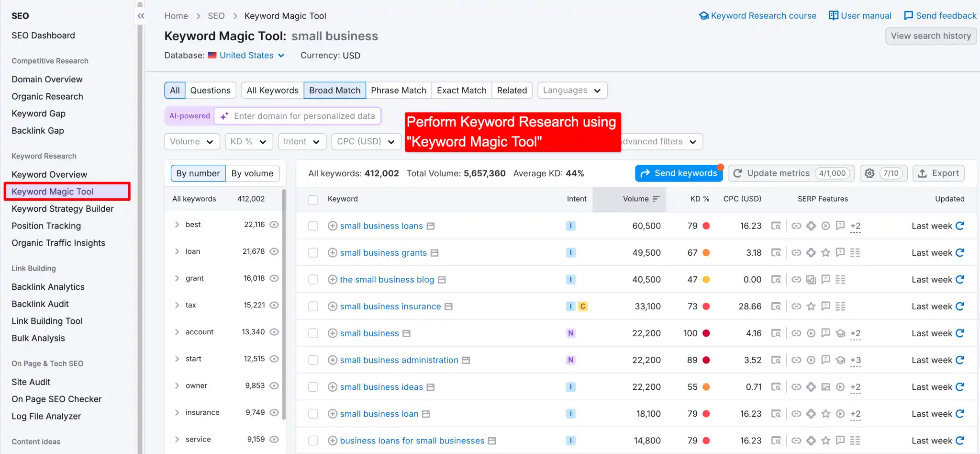Select the checkbox next to small business administration
The height and width of the screenshot is (454, 980).
313,360
